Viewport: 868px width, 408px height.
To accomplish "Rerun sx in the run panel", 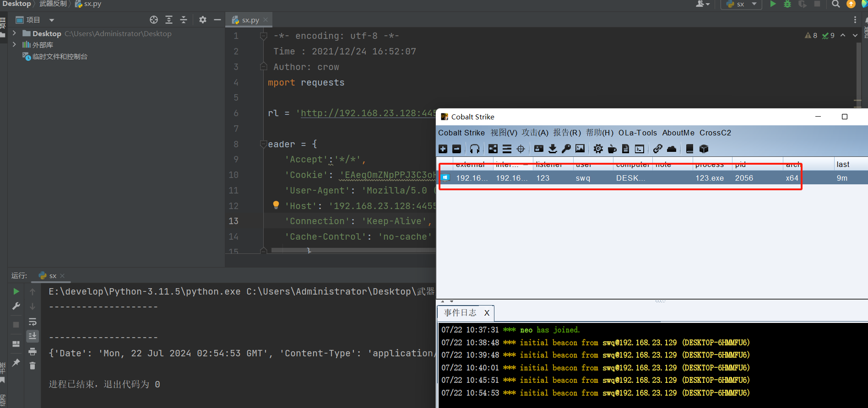I will pos(16,291).
